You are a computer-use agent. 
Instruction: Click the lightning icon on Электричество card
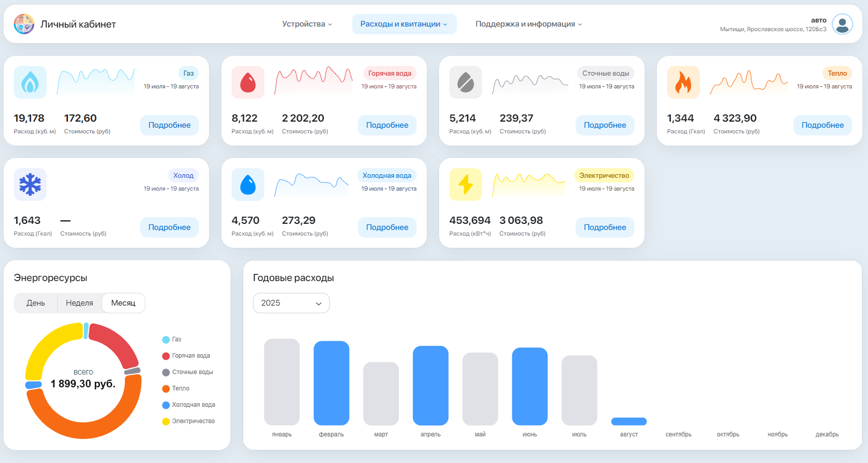465,184
